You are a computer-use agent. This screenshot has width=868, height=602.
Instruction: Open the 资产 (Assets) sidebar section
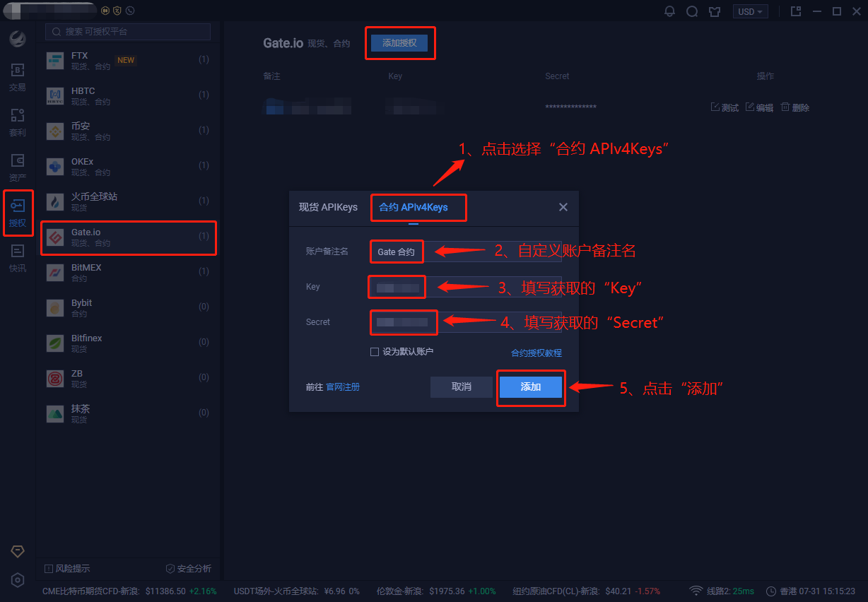click(x=18, y=167)
